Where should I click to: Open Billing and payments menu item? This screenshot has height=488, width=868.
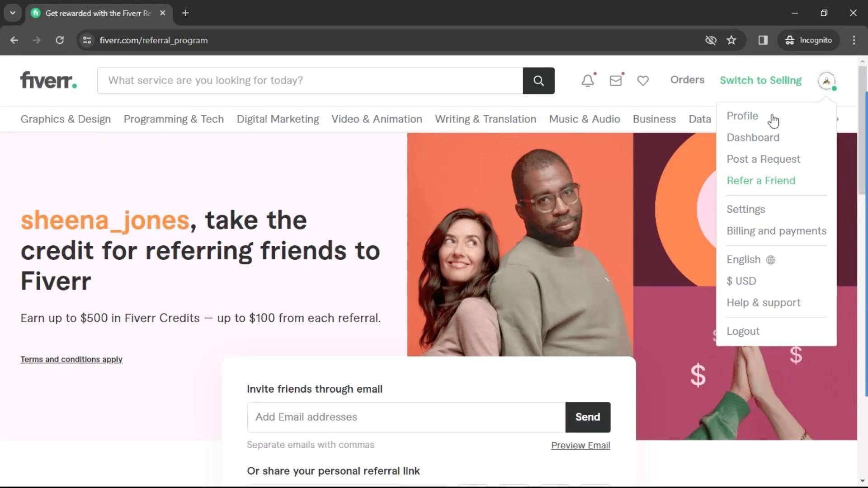point(776,231)
